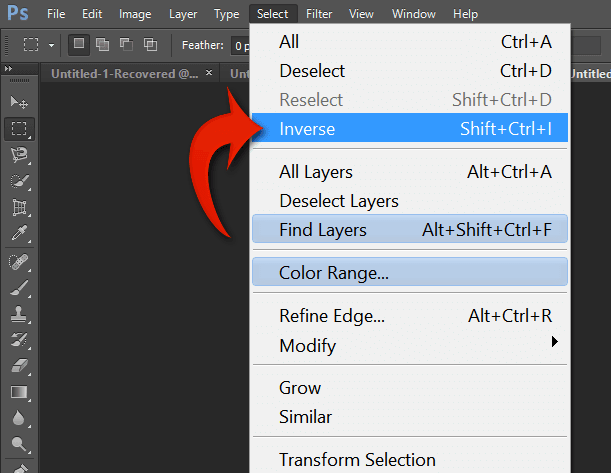The image size is (611, 473).
Task: Enable Subtract from selection mode
Action: click(x=126, y=44)
